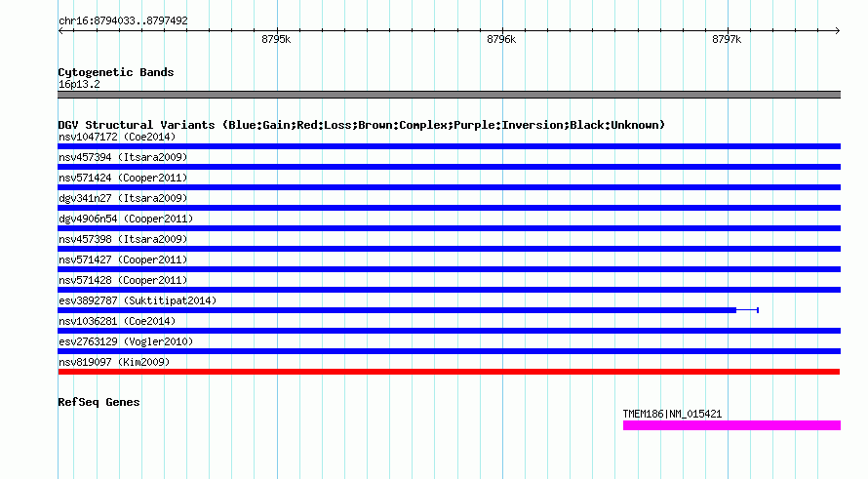Screen dimensions: 868x479
Task: Click the 8795k ruler tick label
Action: (x=276, y=39)
